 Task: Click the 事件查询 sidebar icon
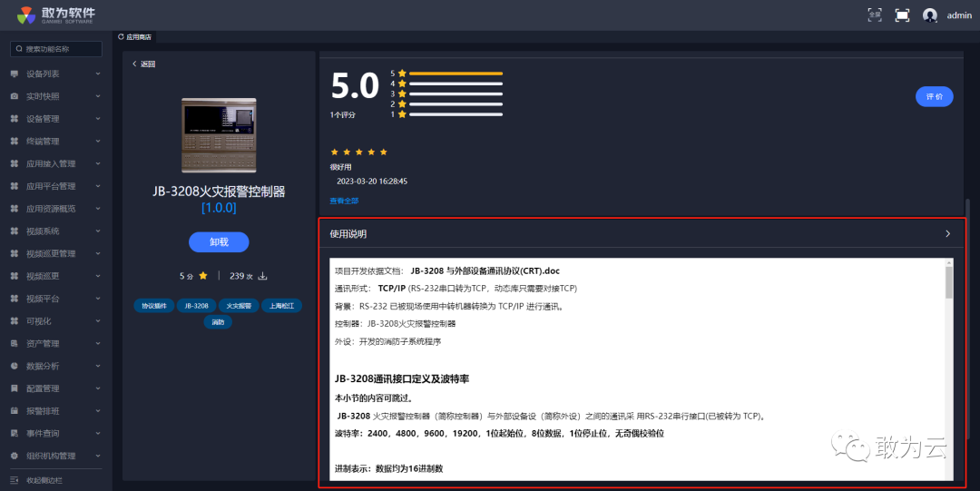15,434
